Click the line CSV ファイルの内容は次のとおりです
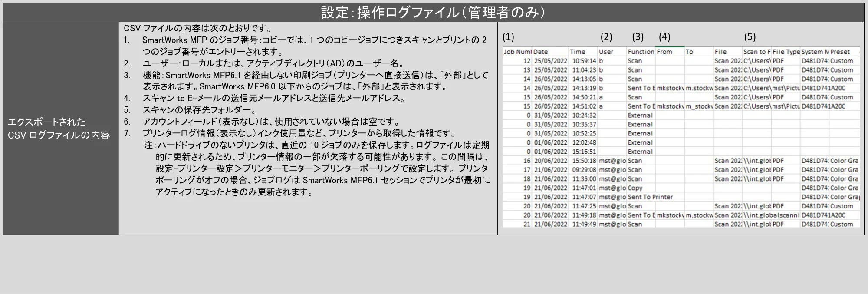This screenshot has width=868, height=294. tap(198, 28)
